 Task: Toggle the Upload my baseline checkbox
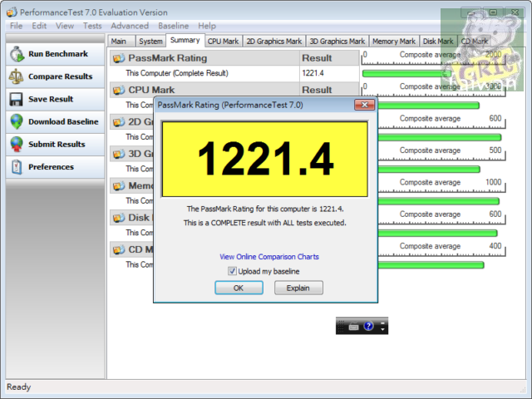point(232,271)
